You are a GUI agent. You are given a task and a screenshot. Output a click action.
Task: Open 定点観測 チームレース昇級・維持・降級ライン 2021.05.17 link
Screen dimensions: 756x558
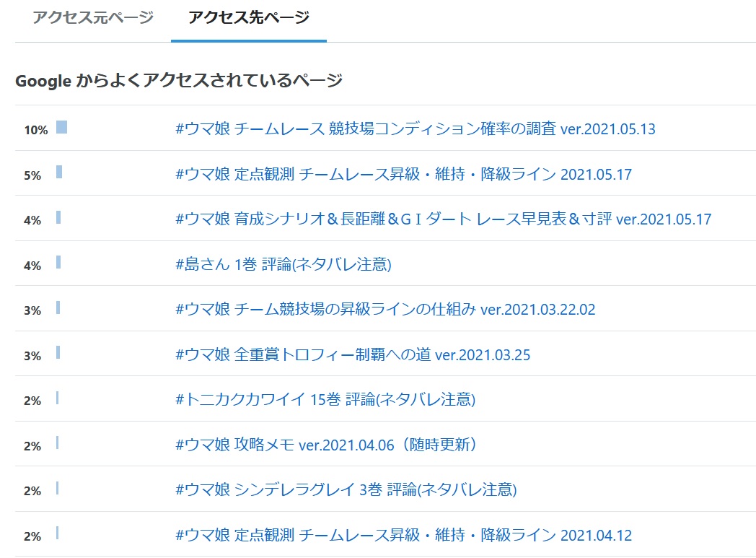click(403, 174)
